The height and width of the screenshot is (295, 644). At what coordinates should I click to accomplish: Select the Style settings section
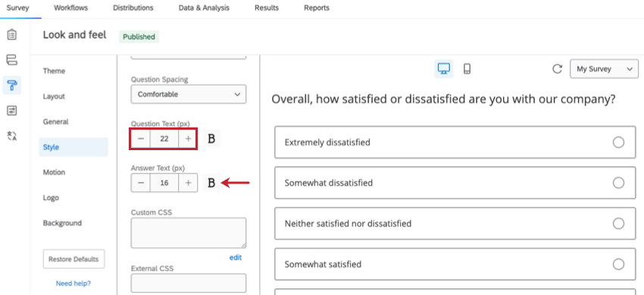(73, 146)
